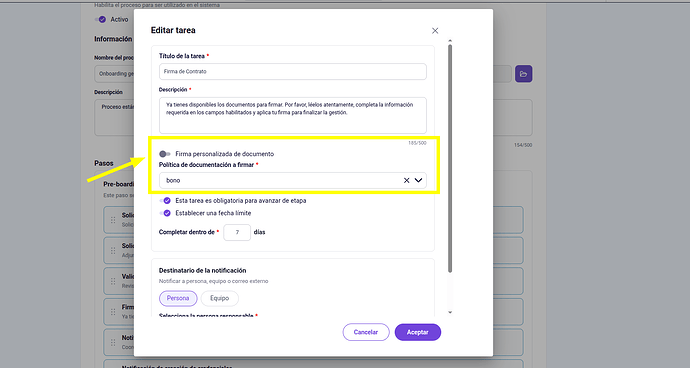Click the days field showing 7
The height and width of the screenshot is (368, 690).
(x=237, y=232)
